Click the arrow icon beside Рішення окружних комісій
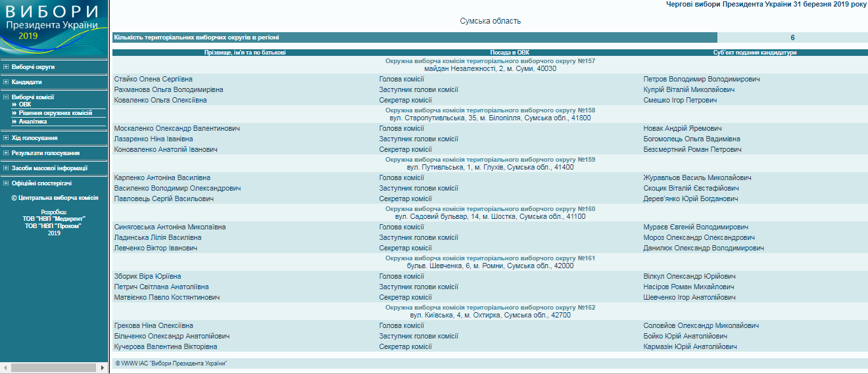The width and height of the screenshot is (868, 374). [14, 113]
